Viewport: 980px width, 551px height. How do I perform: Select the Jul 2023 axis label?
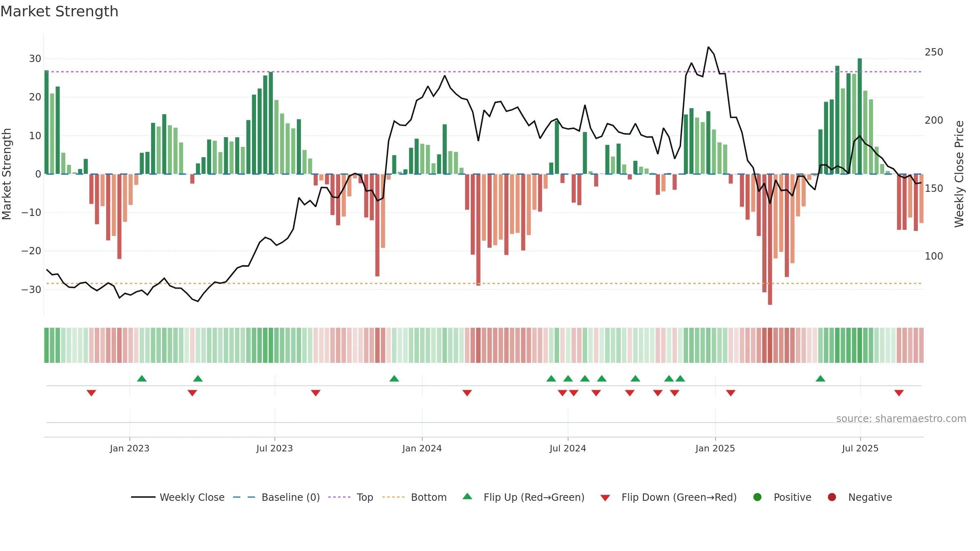coord(274,449)
